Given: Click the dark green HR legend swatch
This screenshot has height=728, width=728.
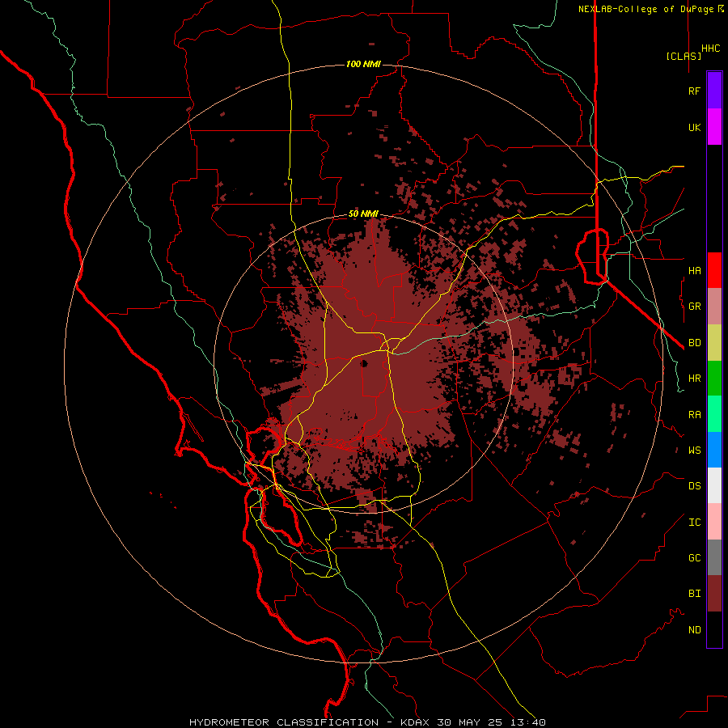Looking at the screenshot, I should click(714, 378).
